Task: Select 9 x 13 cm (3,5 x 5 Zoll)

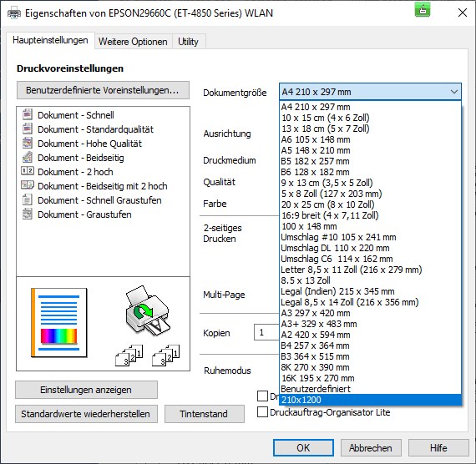Action: (x=370, y=183)
